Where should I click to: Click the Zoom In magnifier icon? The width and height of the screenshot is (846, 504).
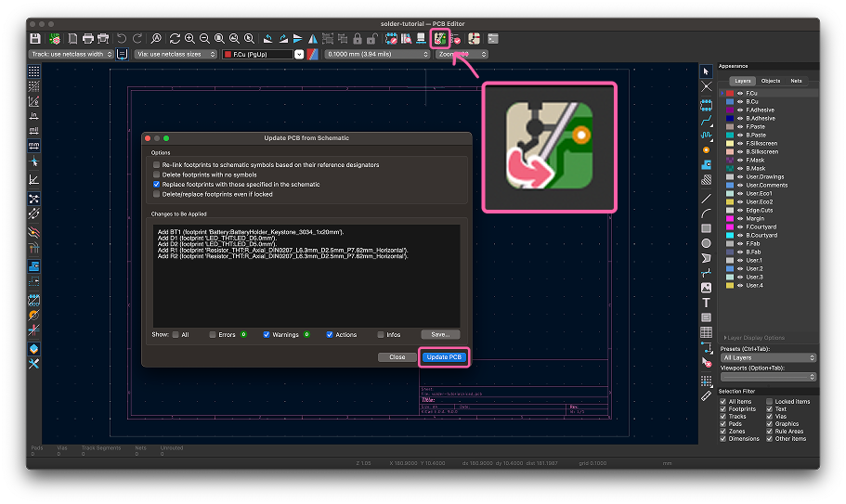point(189,39)
